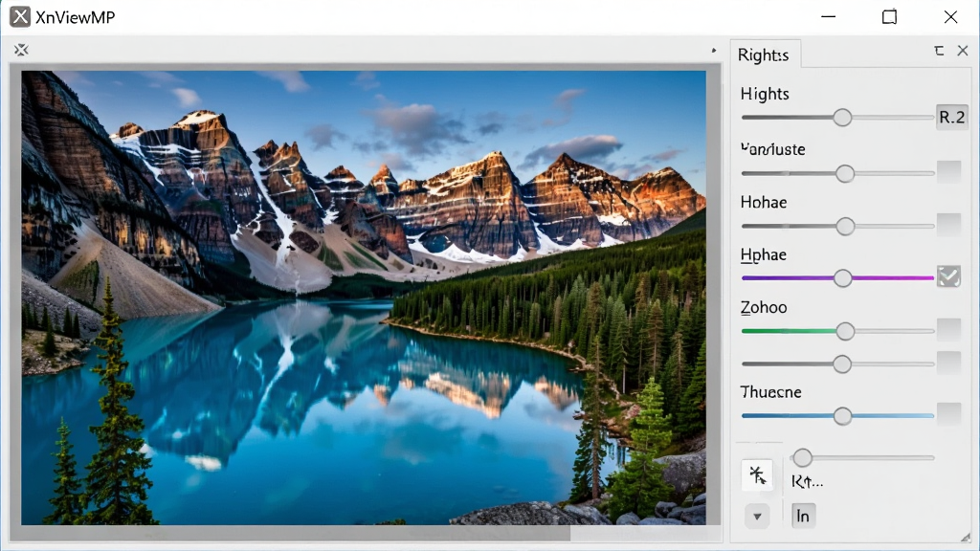Click the blue Thuecne slider handle
980x551 pixels.
pyautogui.click(x=842, y=415)
